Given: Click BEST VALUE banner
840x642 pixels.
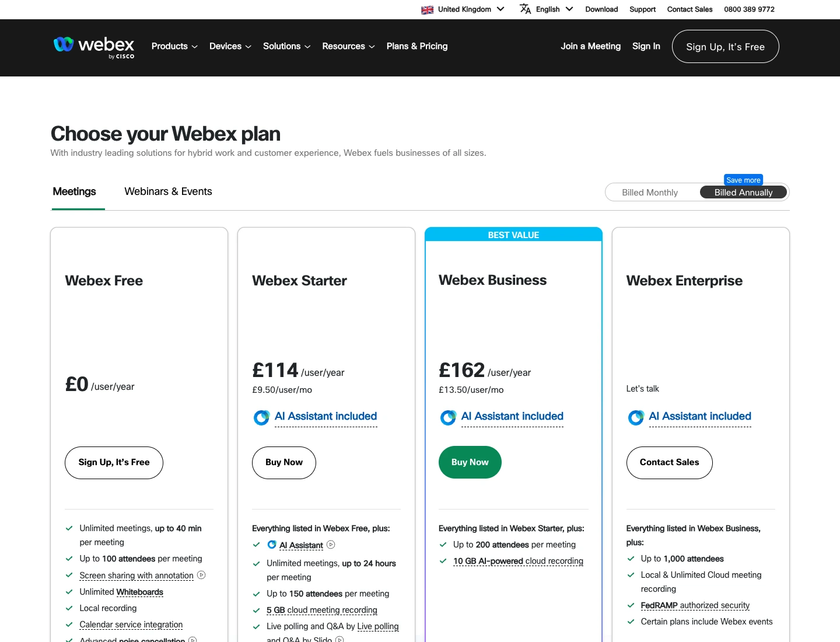Looking at the screenshot, I should 513,235.
